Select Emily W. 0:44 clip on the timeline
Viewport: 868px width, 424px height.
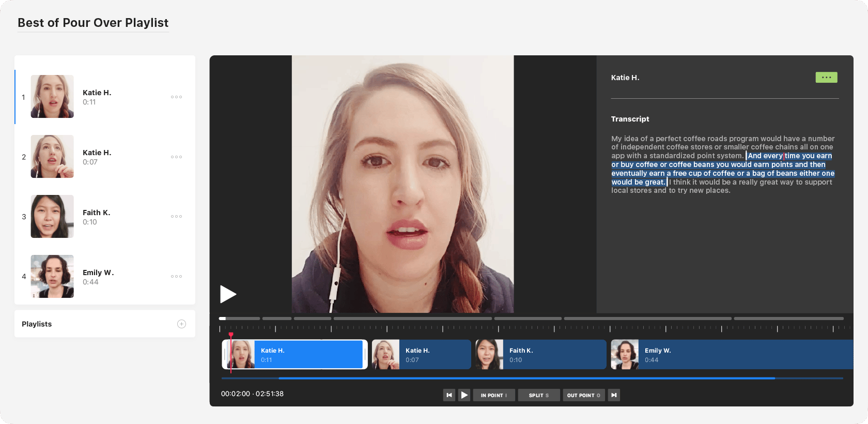click(x=732, y=354)
